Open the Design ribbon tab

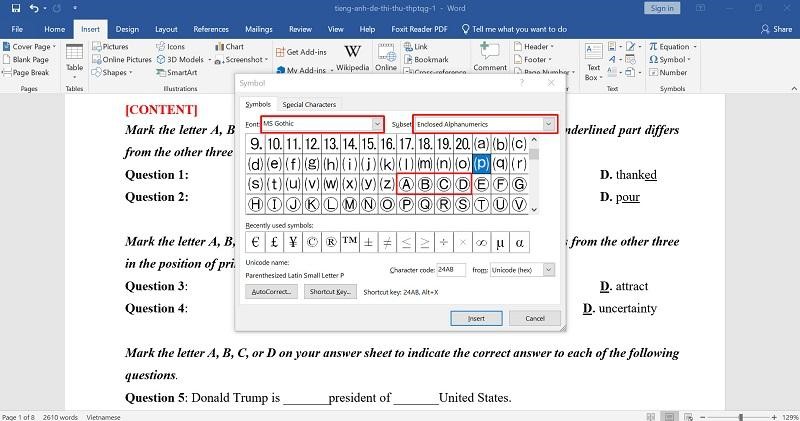[127, 29]
